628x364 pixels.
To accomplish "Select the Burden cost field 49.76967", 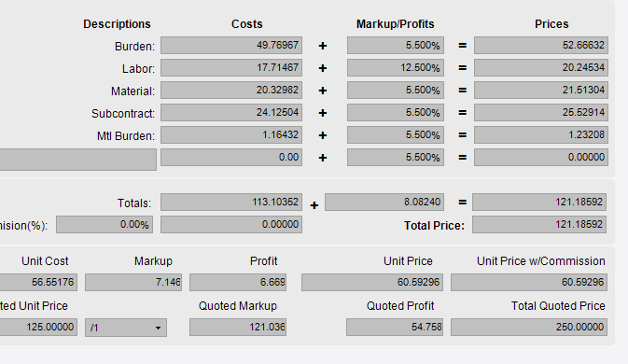I will click(231, 45).
